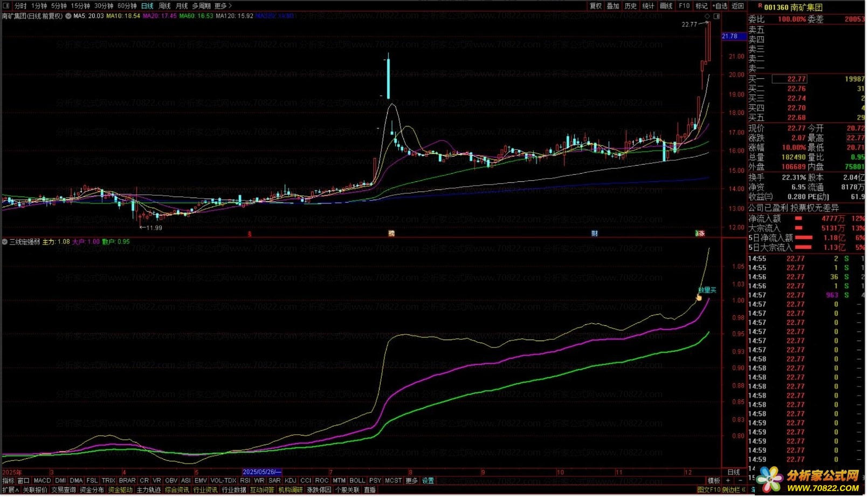Viewport: 868px width, 497px height.
Task: Open 更多 indicators list in bottom bar
Action: click(412, 481)
